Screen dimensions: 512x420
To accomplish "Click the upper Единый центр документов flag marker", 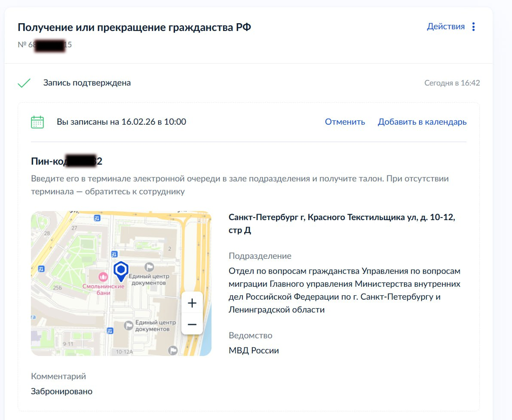I will click(x=149, y=267).
